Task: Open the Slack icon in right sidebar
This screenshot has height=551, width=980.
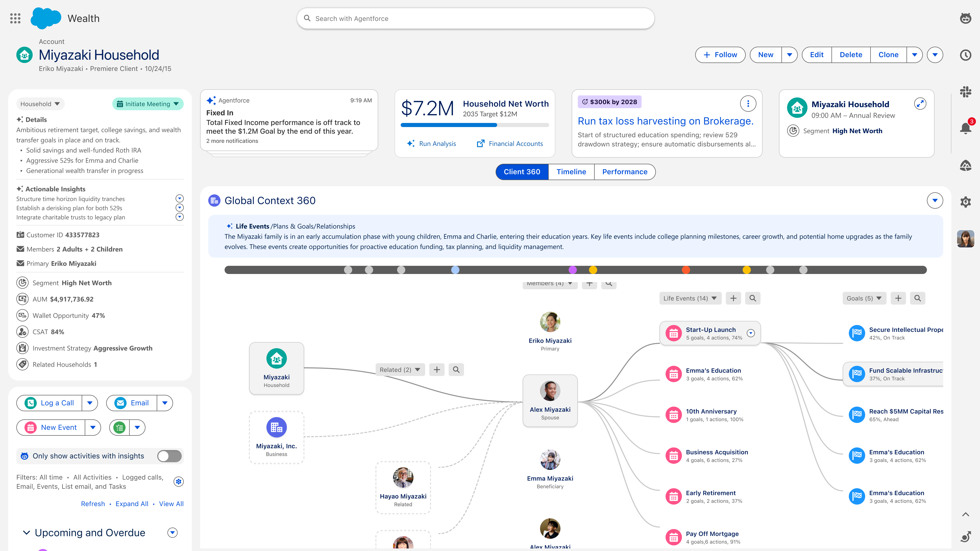Action: click(x=965, y=92)
